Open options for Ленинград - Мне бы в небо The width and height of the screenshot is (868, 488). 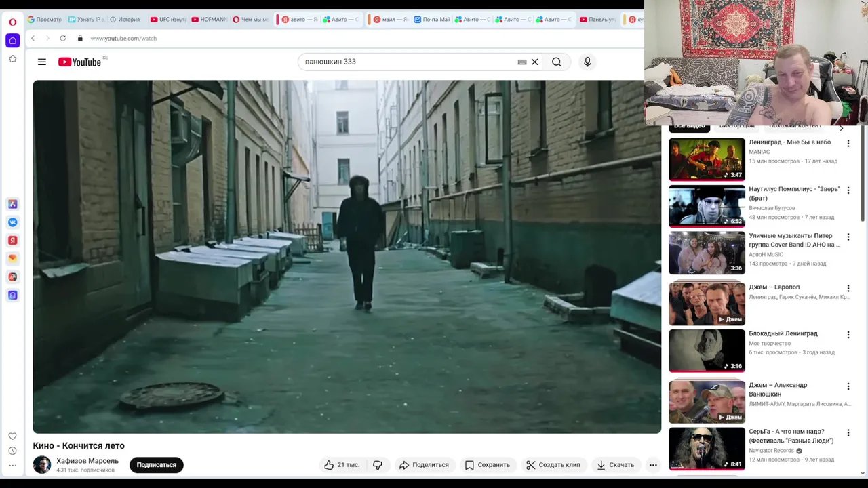848,144
